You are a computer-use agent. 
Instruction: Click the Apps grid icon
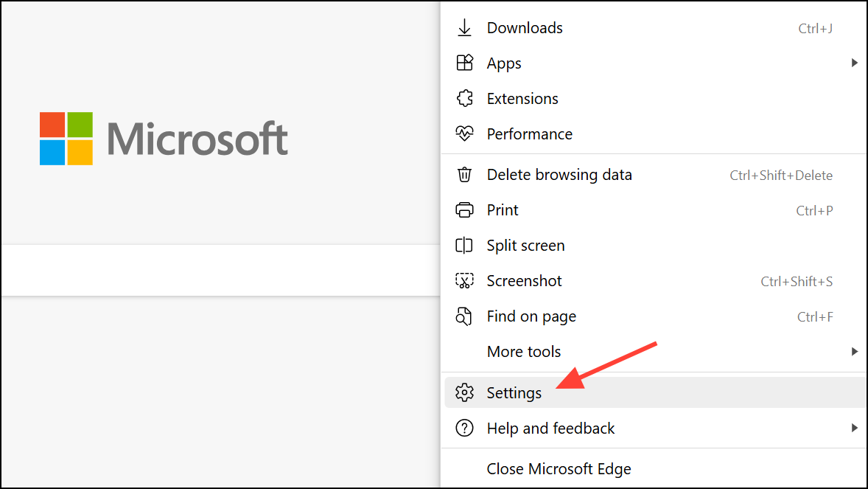pos(465,63)
